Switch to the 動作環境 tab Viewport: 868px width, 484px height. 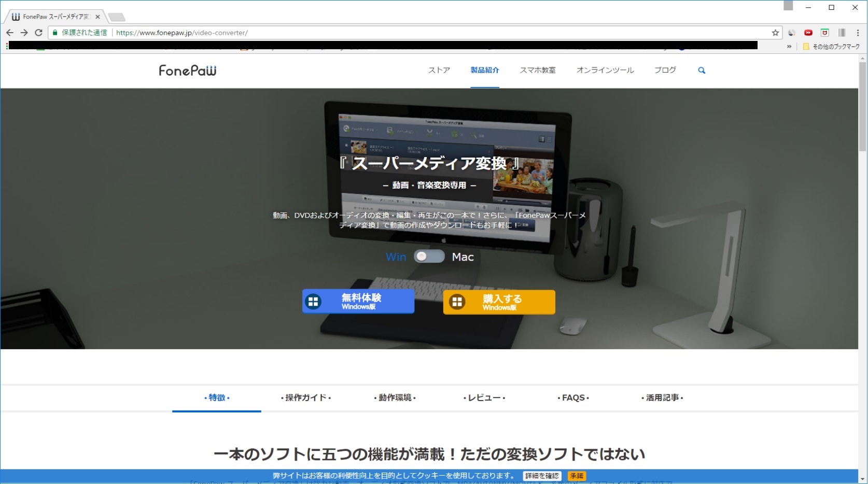click(x=395, y=398)
